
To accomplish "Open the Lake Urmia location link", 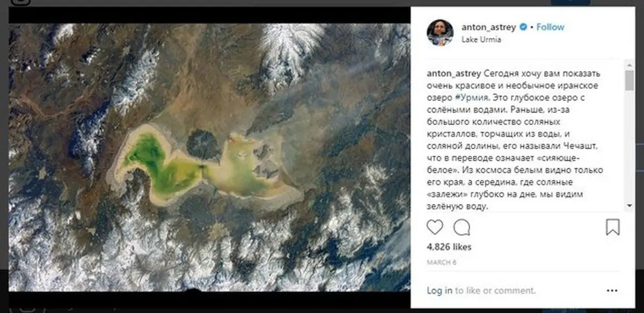I will click(481, 40).
